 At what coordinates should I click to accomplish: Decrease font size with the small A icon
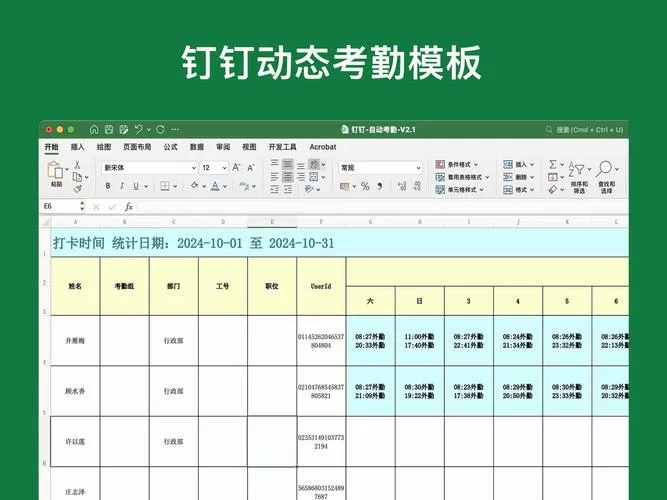tap(251, 168)
